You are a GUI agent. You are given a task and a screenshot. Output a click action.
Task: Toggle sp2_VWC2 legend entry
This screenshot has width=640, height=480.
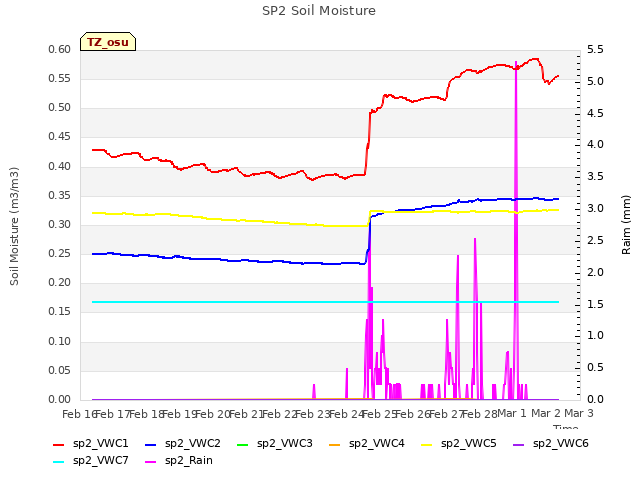coord(183,443)
